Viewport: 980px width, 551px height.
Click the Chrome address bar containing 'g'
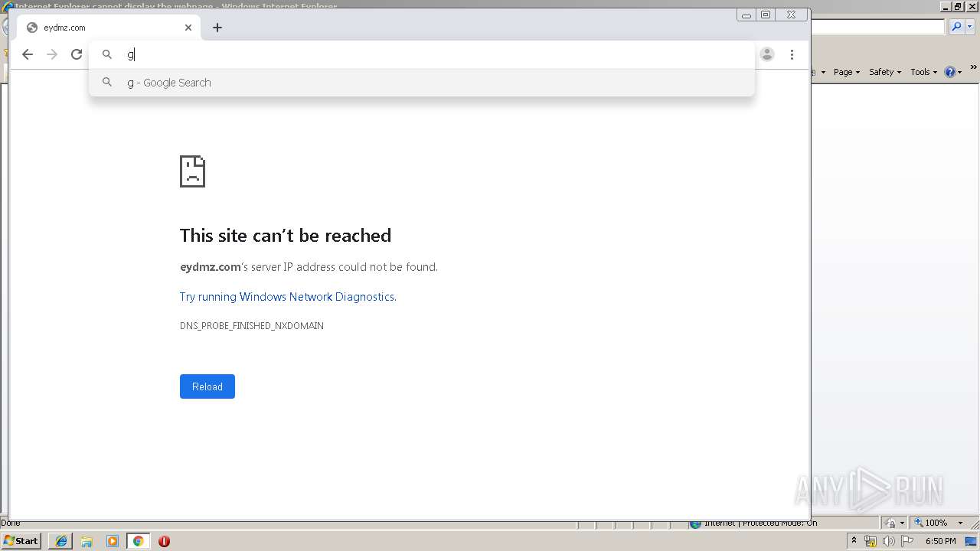coord(422,54)
